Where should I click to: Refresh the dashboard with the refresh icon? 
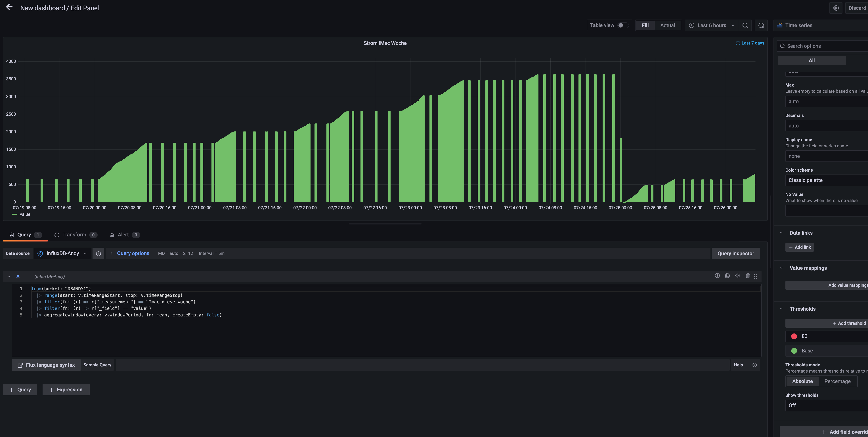tap(761, 25)
